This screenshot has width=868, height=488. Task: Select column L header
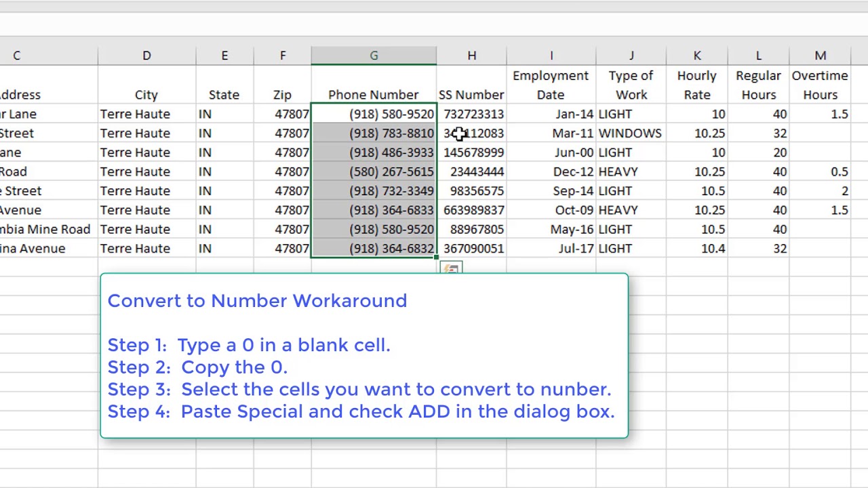(x=759, y=56)
